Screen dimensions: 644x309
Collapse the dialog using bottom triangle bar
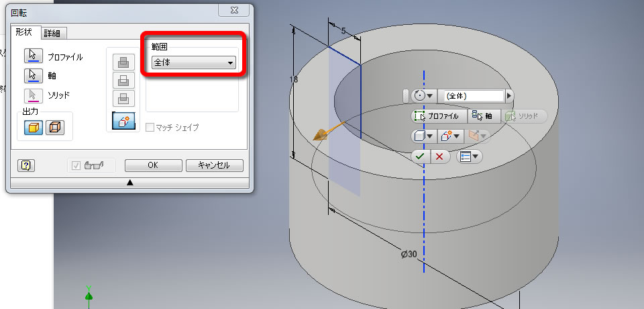click(129, 182)
